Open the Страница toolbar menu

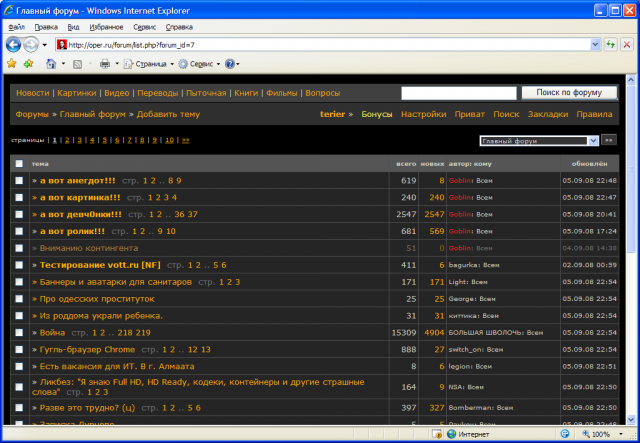(x=149, y=64)
